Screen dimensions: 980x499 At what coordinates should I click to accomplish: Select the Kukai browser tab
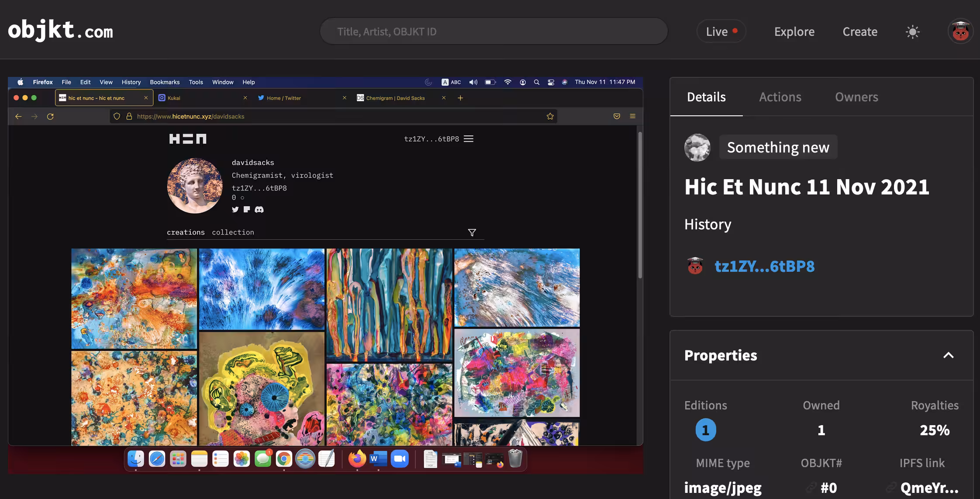203,98
